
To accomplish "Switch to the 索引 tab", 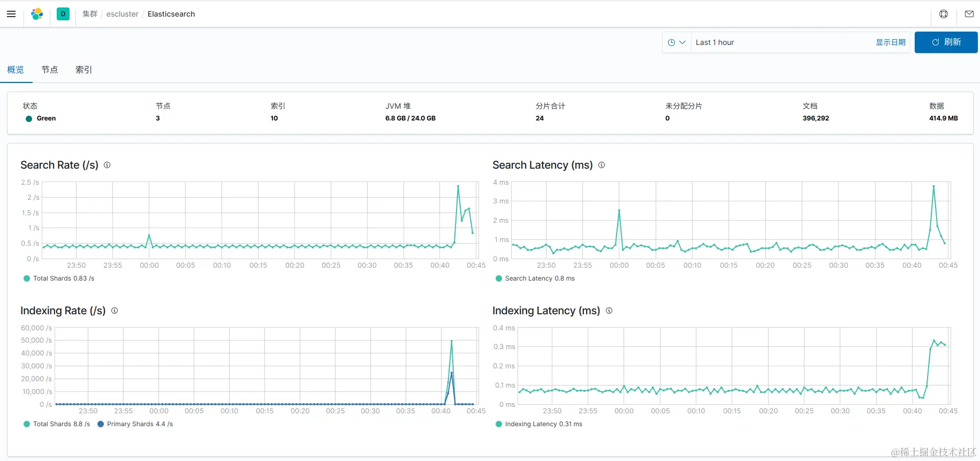I will tap(84, 70).
